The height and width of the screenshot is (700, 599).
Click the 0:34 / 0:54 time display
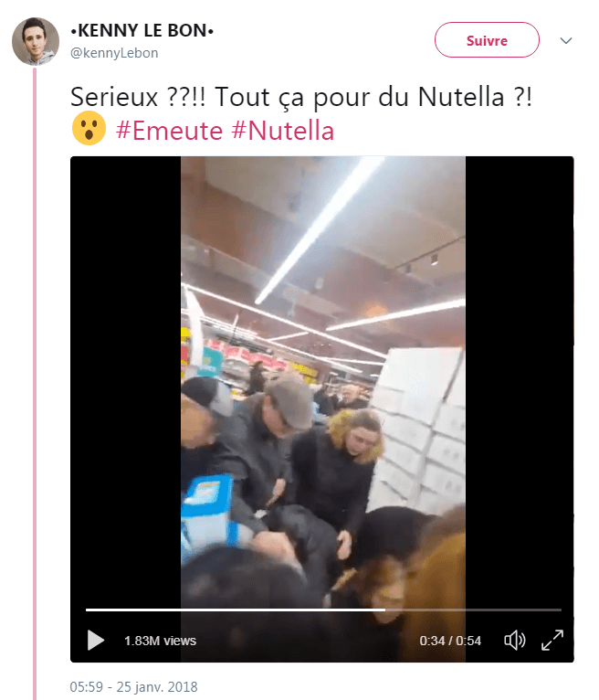tap(450, 641)
